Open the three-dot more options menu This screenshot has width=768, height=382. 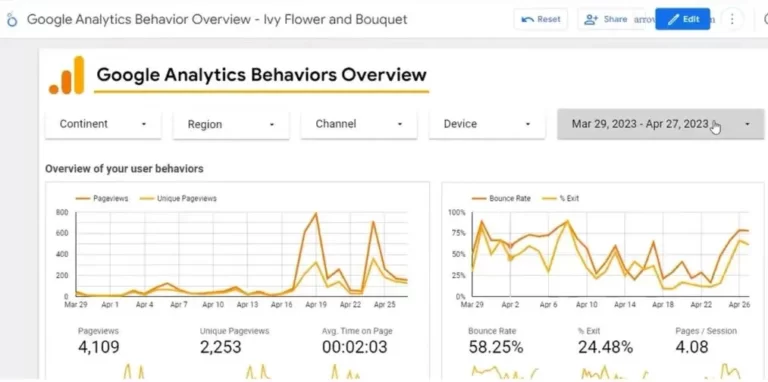click(x=732, y=19)
